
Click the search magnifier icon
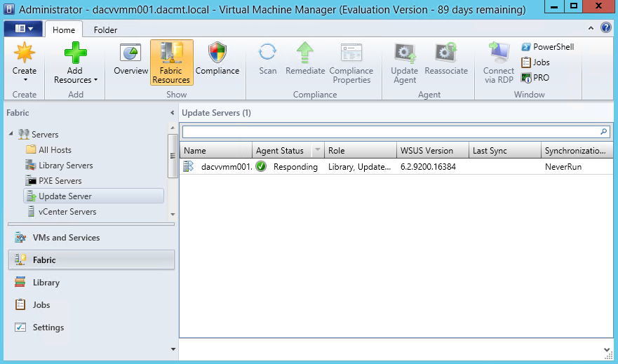[x=603, y=132]
